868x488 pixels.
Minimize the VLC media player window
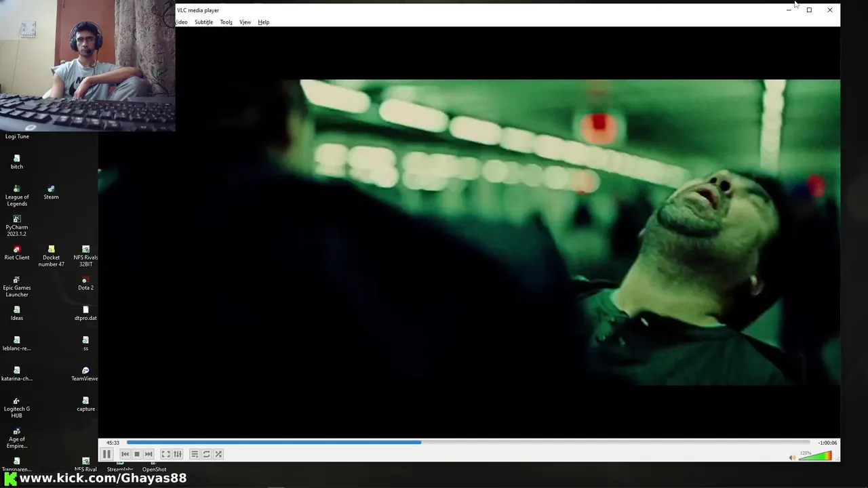click(x=789, y=10)
